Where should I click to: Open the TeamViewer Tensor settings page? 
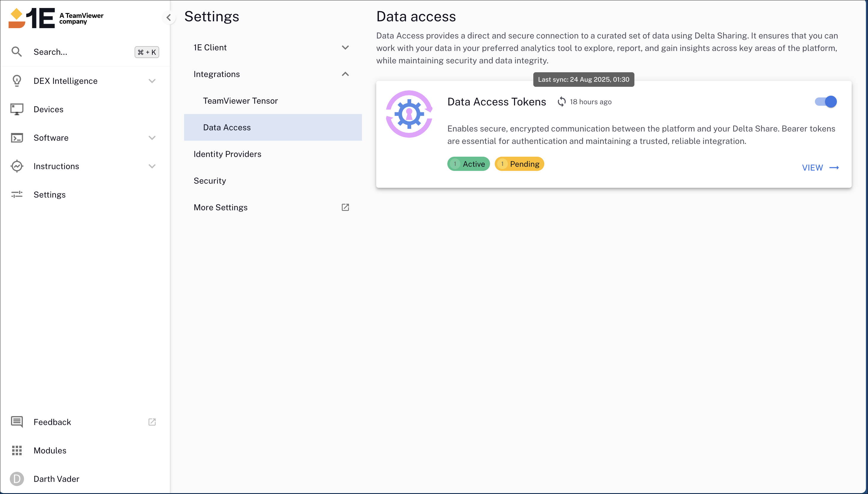[240, 101]
